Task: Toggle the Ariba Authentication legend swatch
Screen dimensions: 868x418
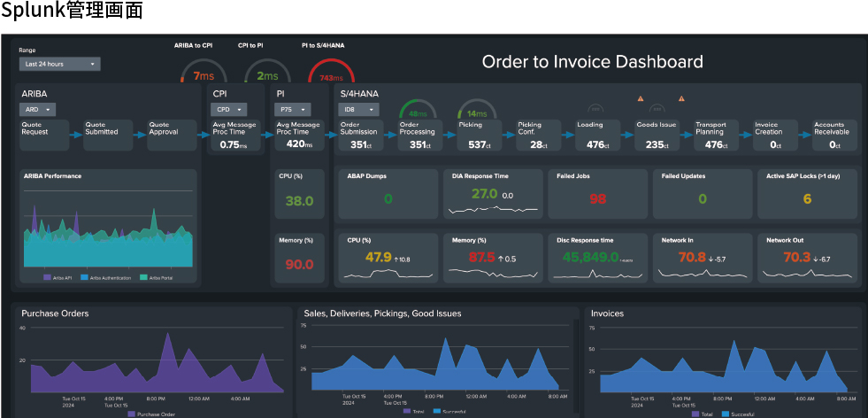Action: click(84, 277)
